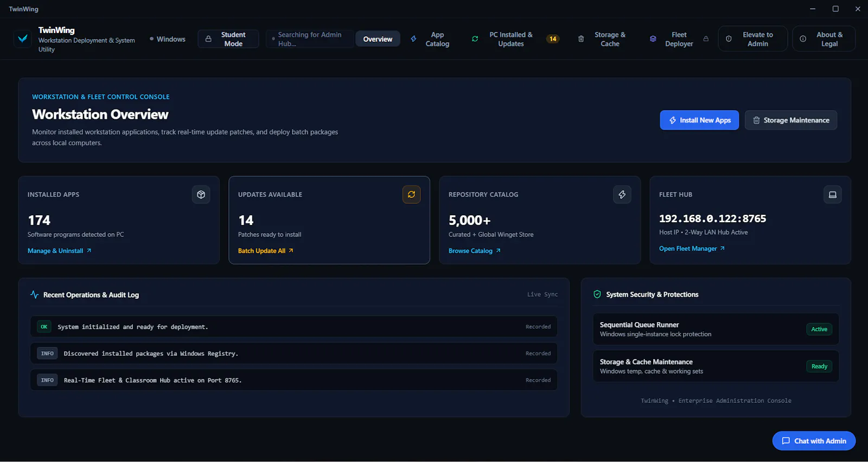Go to Storage & Cache tab

coord(603,39)
